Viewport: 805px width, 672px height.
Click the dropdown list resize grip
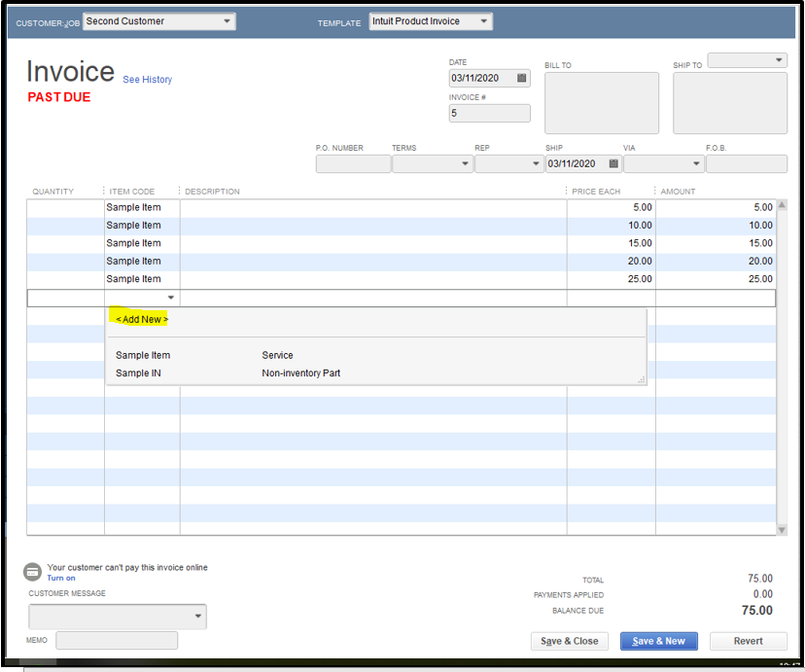tap(642, 380)
